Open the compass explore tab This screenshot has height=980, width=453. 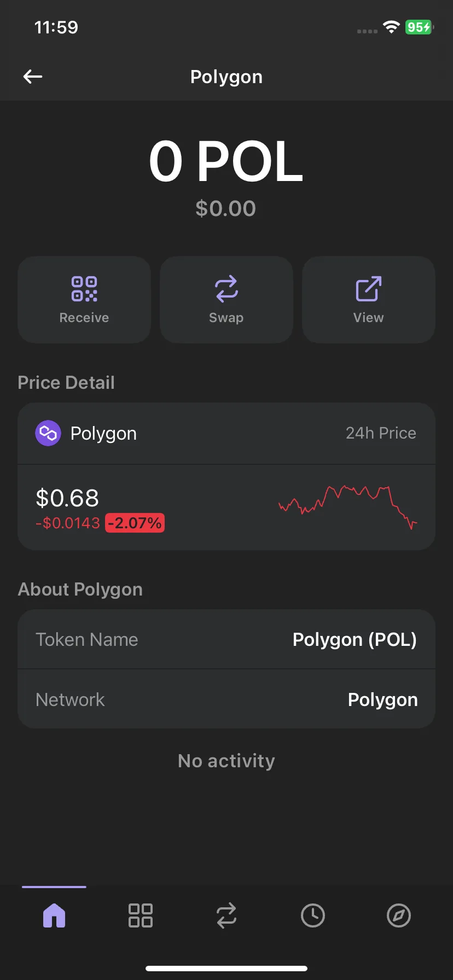tap(399, 915)
